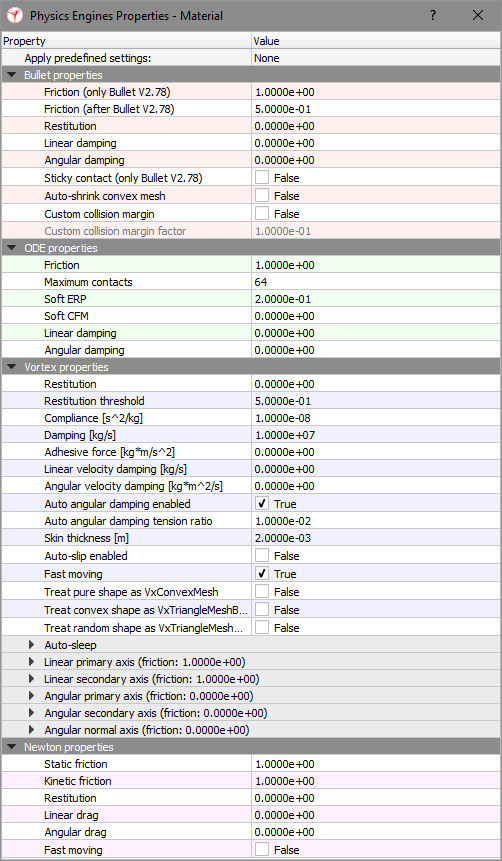Select ODE Maximum contacts value field

[376, 282]
